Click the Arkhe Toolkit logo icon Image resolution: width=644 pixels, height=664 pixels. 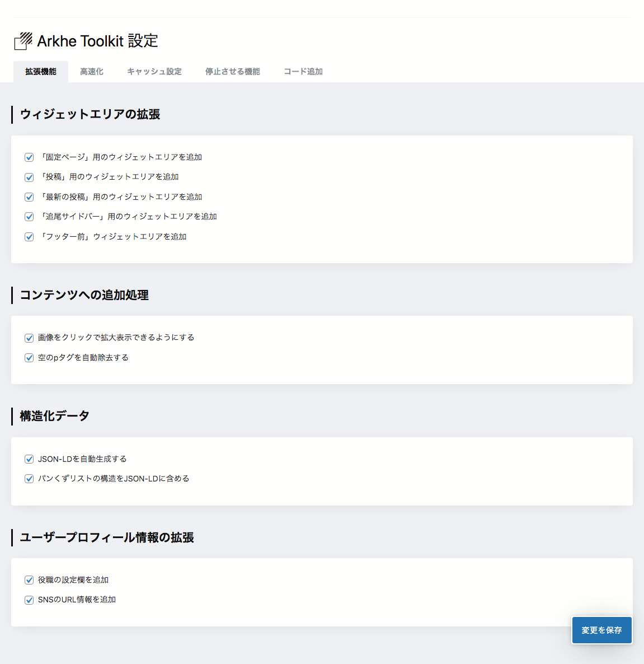pyautogui.click(x=22, y=40)
